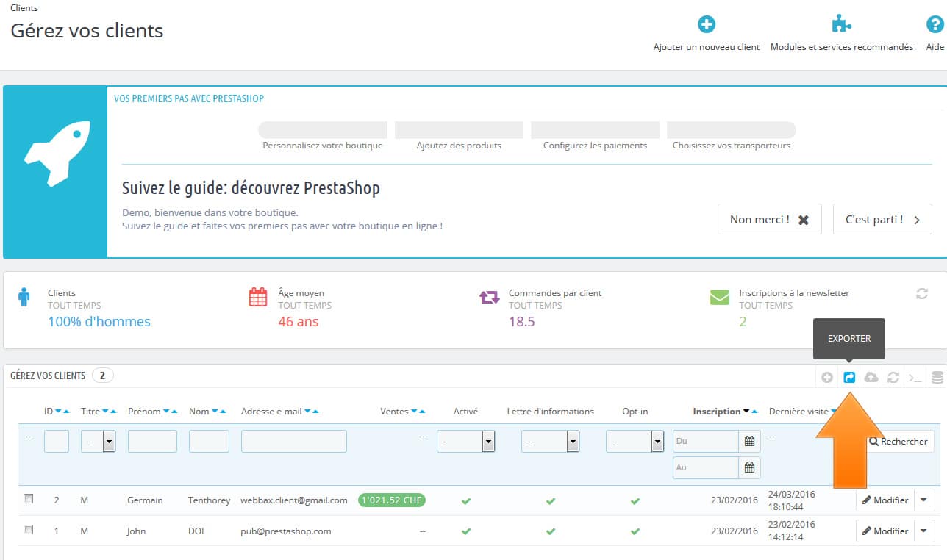Click the Du date field
Screen dimensions: 947x560
tap(706, 442)
